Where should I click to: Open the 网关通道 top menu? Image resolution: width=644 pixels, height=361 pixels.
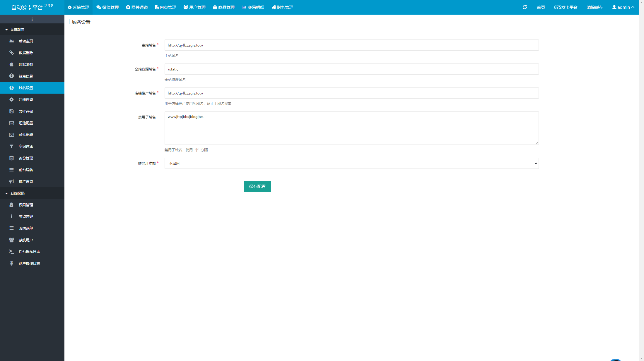click(137, 7)
